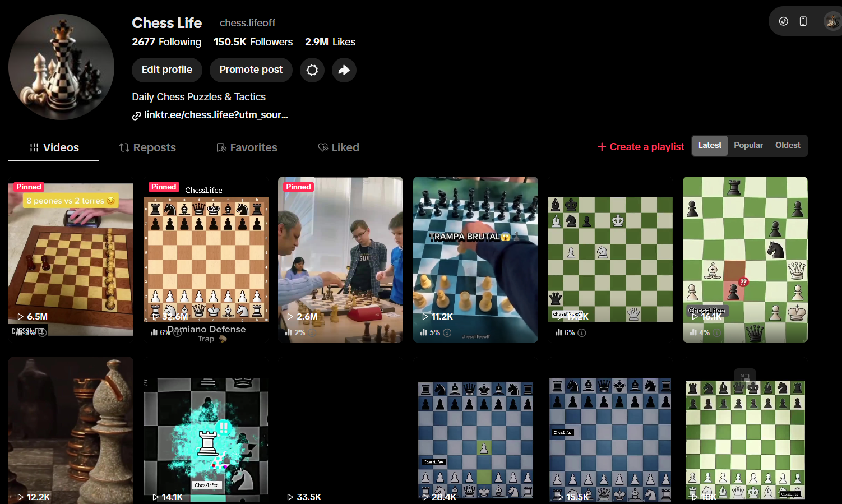Open analytics bar-chart icon on the 6.5M video

17,331
